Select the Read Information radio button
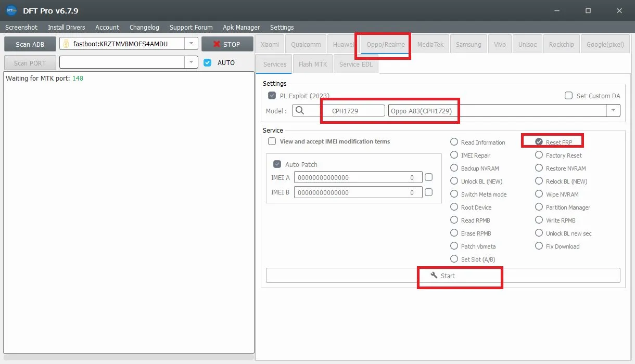This screenshot has width=635, height=364. click(454, 142)
